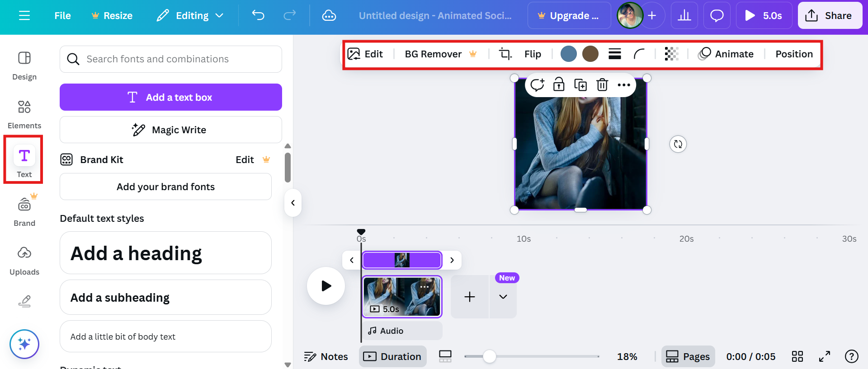
Task: Click Add your brand fonts
Action: (x=165, y=187)
